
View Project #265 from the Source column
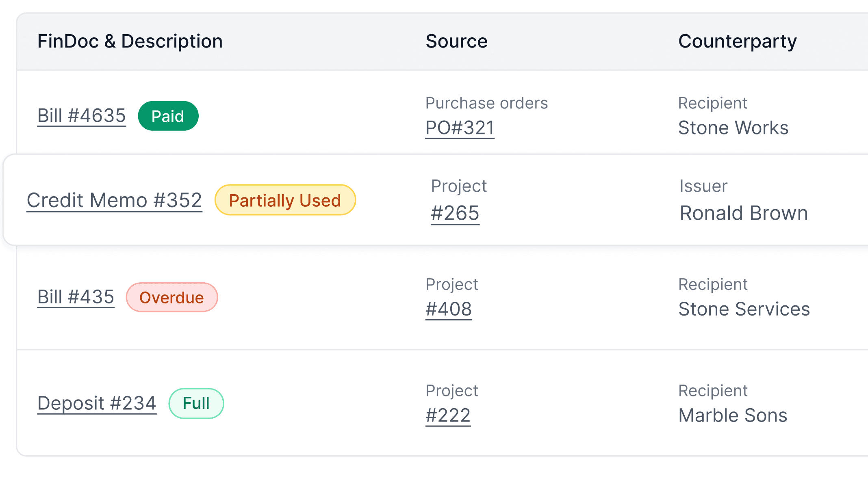455,214
